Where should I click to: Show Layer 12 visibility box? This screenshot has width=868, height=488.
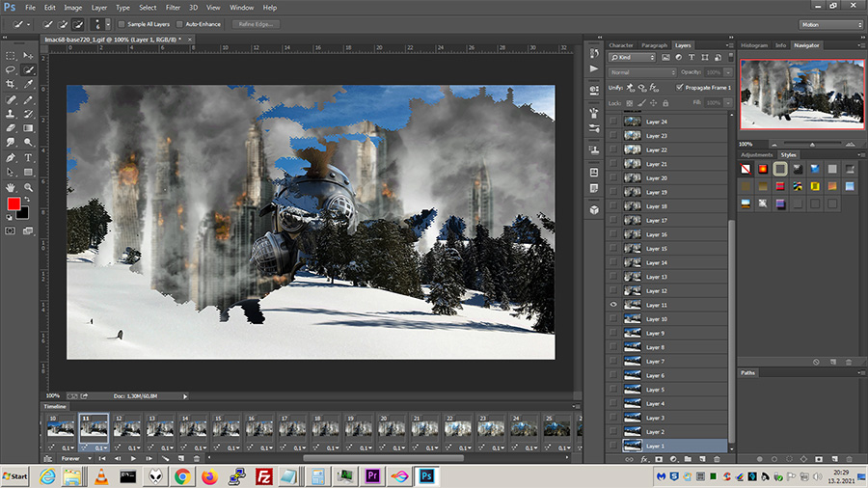click(613, 290)
